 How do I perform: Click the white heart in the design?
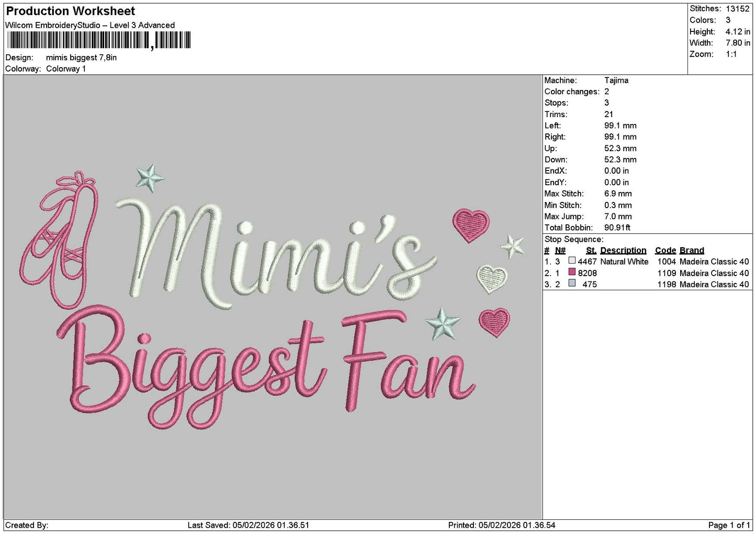tap(492, 278)
